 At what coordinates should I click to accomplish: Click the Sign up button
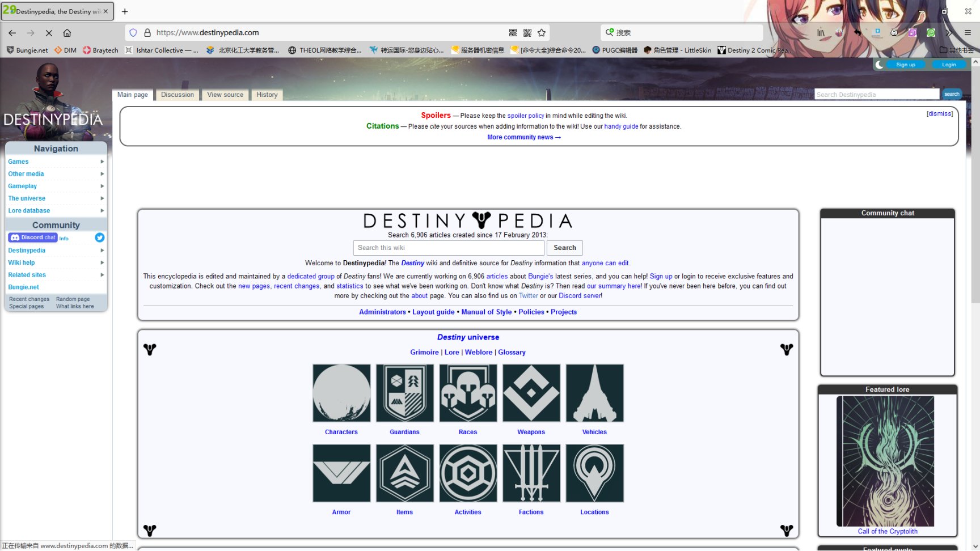(906, 65)
